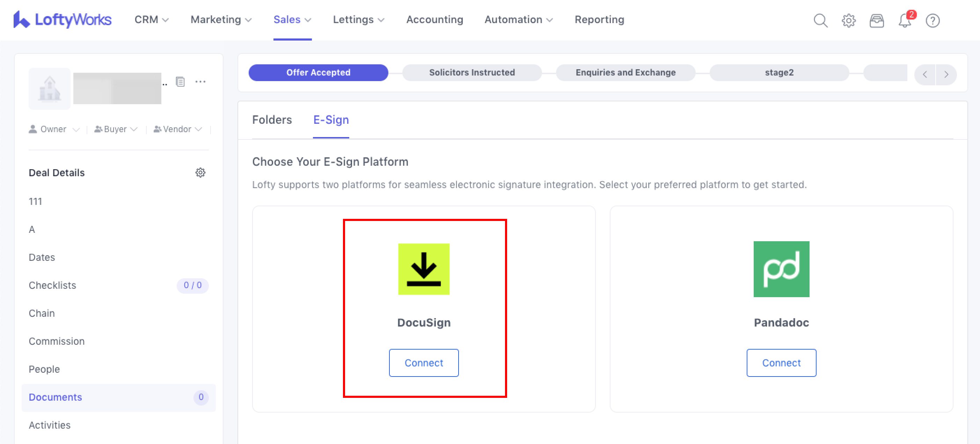Viewport: 980px width, 444px height.
Task: Expand the Buyer dropdown
Action: 116,129
